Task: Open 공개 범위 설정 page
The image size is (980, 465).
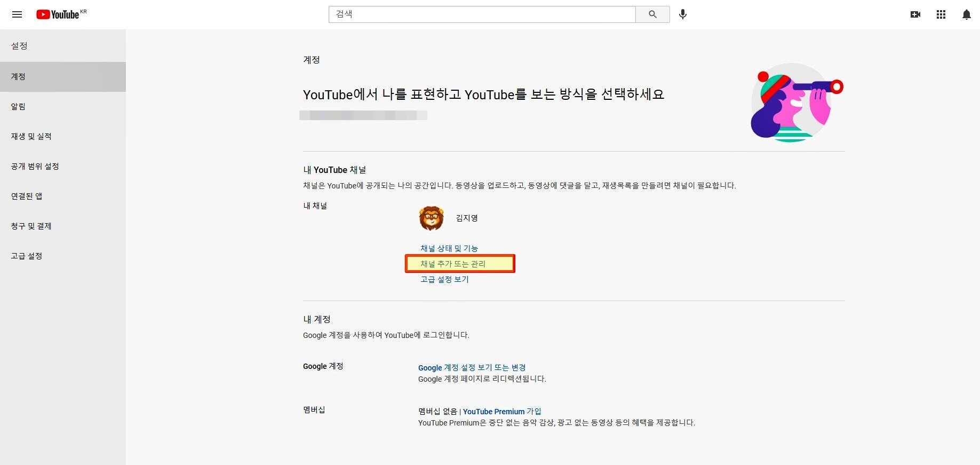Action: pyautogui.click(x=63, y=166)
